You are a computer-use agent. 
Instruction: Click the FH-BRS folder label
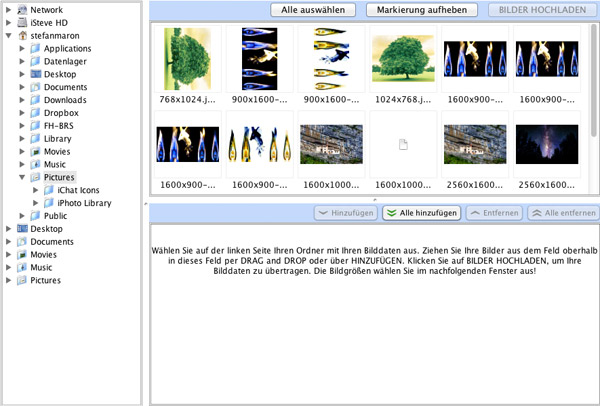(59, 126)
